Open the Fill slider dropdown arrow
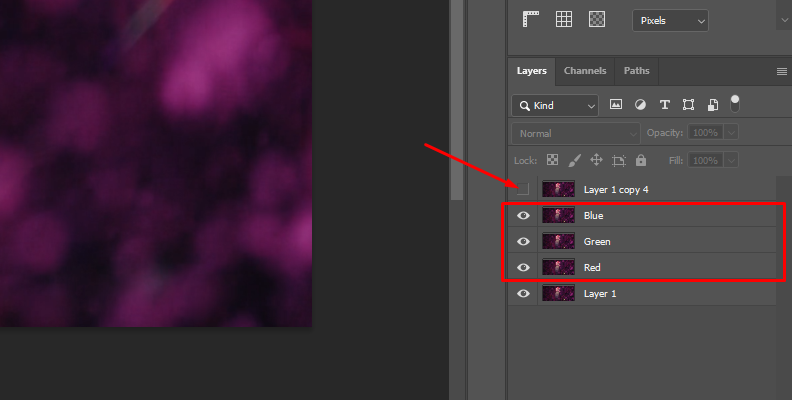Screen dimensions: 792x400 tap(731, 161)
